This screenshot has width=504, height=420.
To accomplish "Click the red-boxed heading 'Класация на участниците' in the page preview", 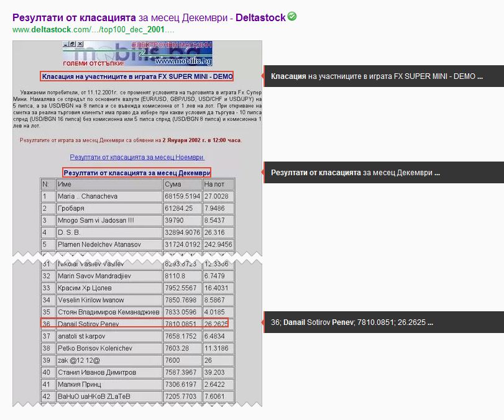I will [x=137, y=76].
